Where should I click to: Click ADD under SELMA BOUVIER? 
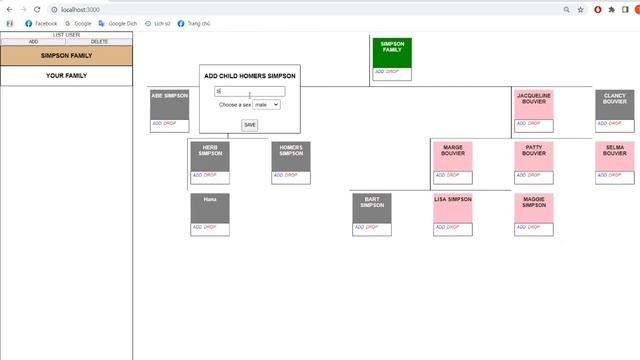tap(602, 175)
